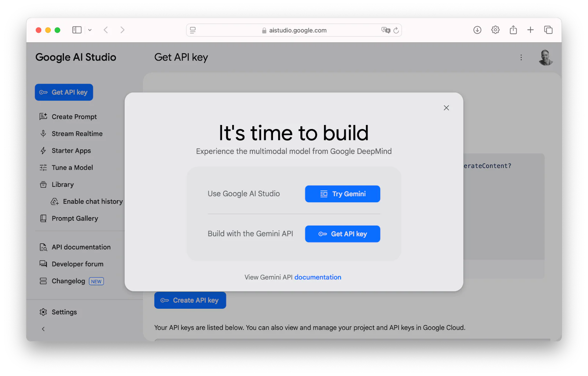Click the chat history icon
588x376 pixels.
coord(55,201)
